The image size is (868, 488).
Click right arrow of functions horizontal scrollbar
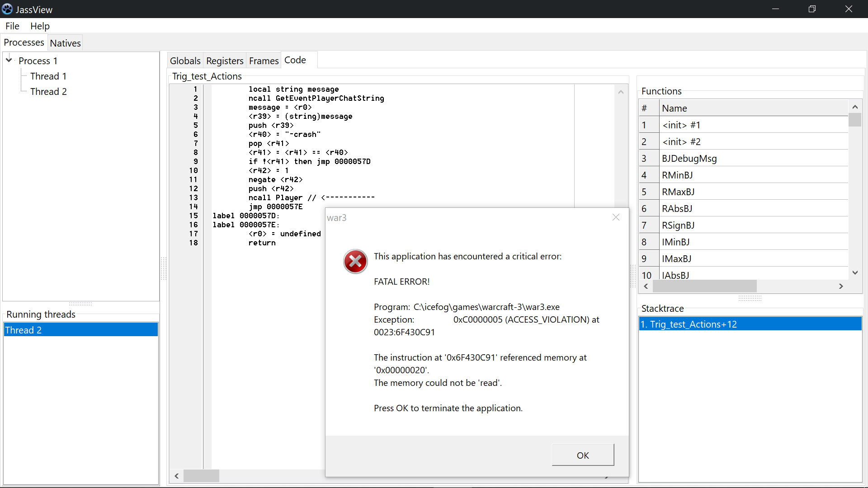point(841,286)
